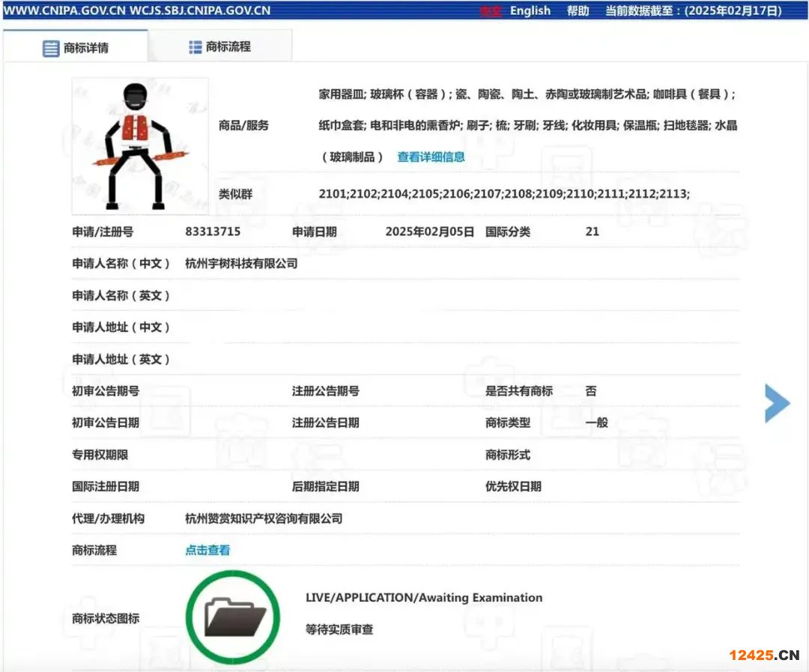Viewport: 809px width, 672px height.
Task: Click 点击查看 link for trademark process
Action: (x=207, y=550)
